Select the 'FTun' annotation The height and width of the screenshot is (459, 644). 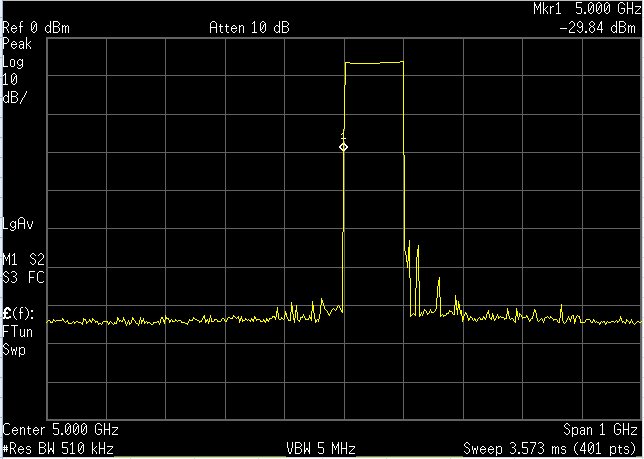pos(17,332)
